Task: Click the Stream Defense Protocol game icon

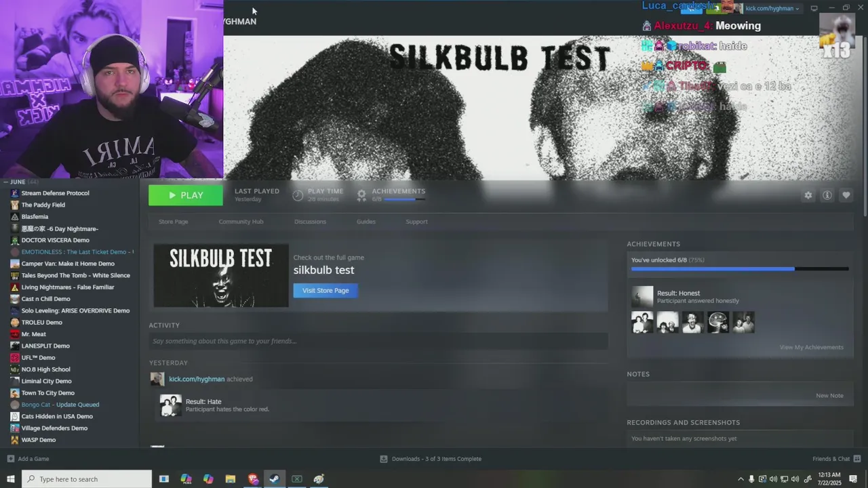Action: coord(15,193)
